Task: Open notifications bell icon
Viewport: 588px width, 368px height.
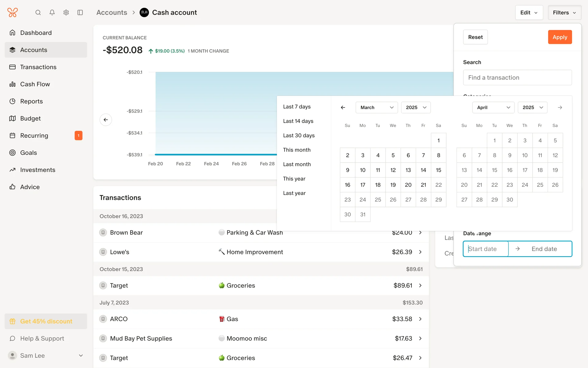Action: point(52,13)
